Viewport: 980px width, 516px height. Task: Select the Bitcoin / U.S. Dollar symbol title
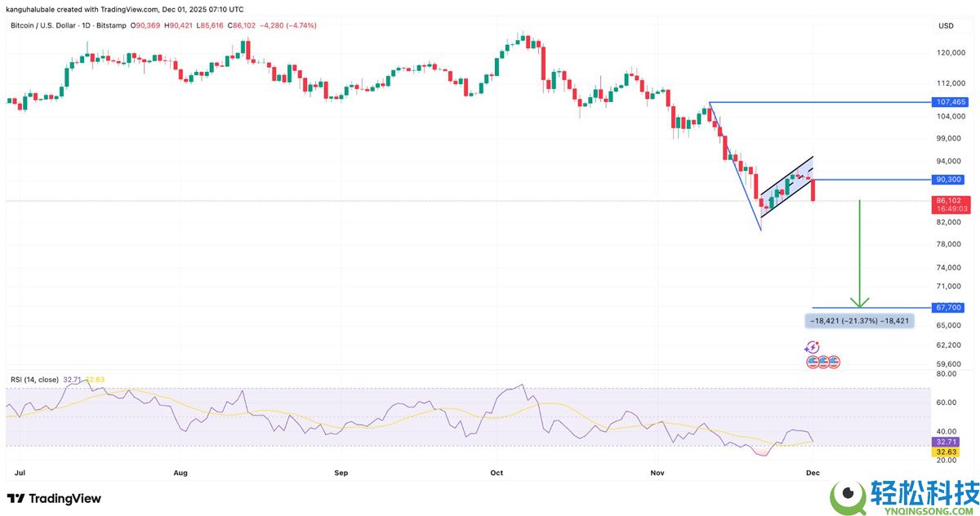pyautogui.click(x=45, y=25)
